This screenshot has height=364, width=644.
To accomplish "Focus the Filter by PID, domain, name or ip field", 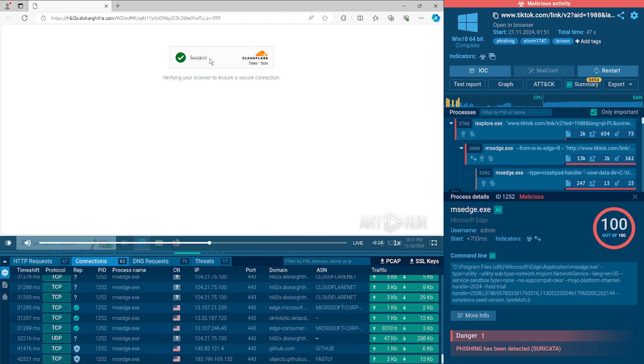I will (x=327, y=261).
